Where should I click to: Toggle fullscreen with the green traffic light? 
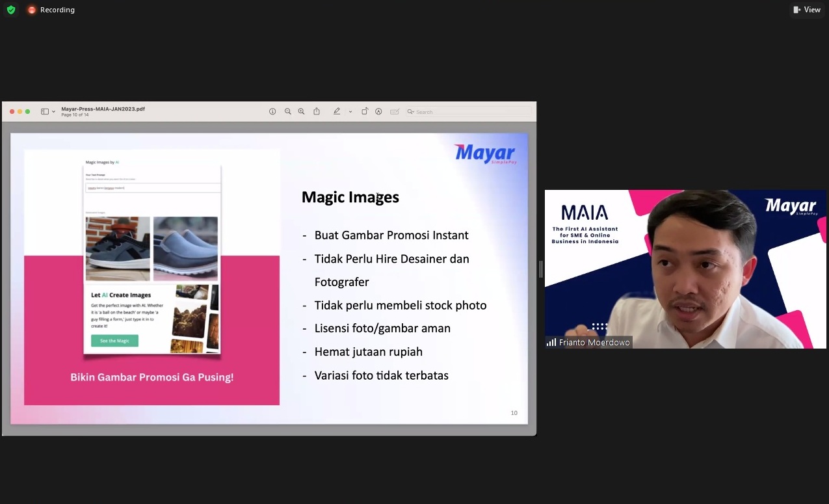(27, 111)
